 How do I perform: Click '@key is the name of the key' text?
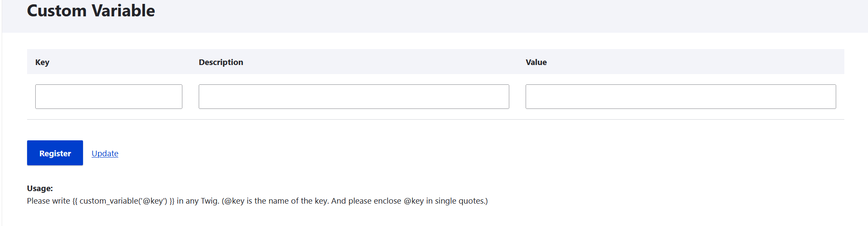point(276,201)
